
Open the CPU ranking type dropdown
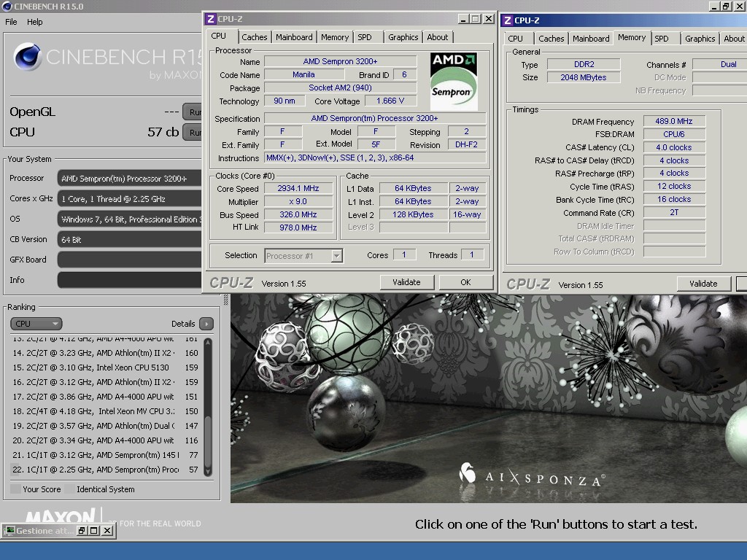click(36, 324)
